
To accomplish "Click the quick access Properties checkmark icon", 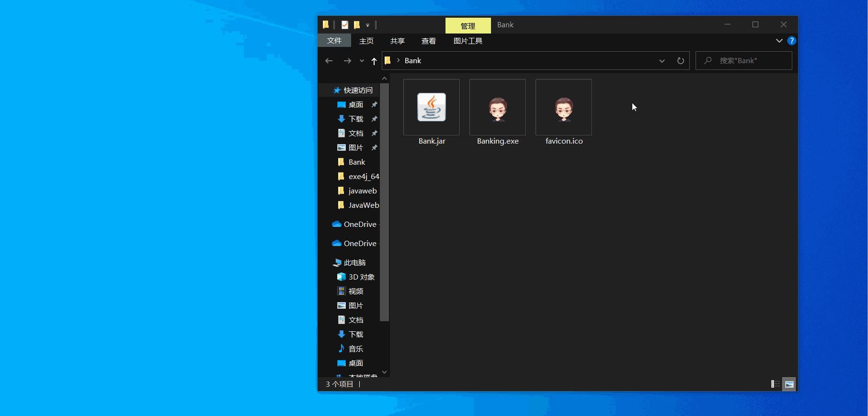I will pyautogui.click(x=345, y=25).
